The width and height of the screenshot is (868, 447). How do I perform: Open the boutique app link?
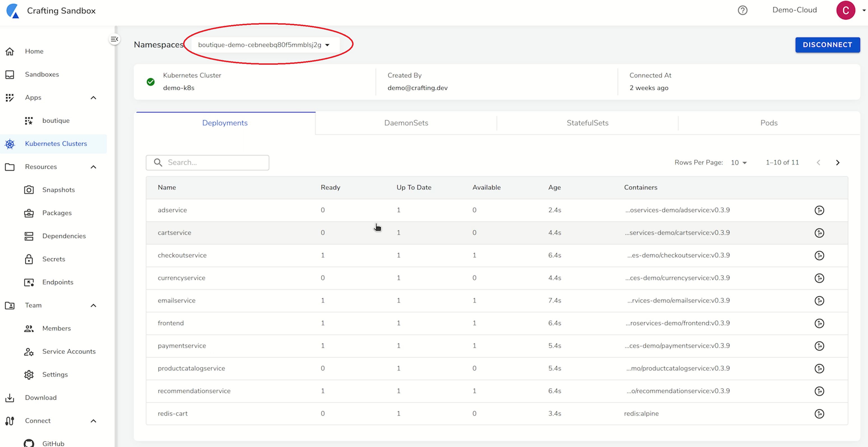(56, 121)
